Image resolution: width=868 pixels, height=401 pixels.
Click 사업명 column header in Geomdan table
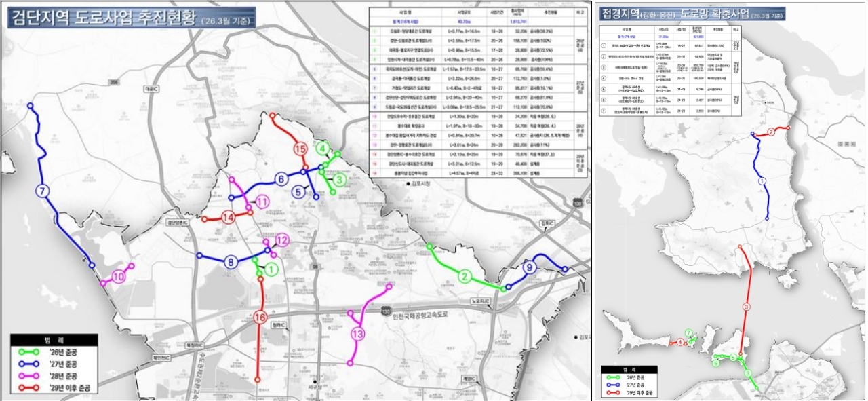click(404, 12)
